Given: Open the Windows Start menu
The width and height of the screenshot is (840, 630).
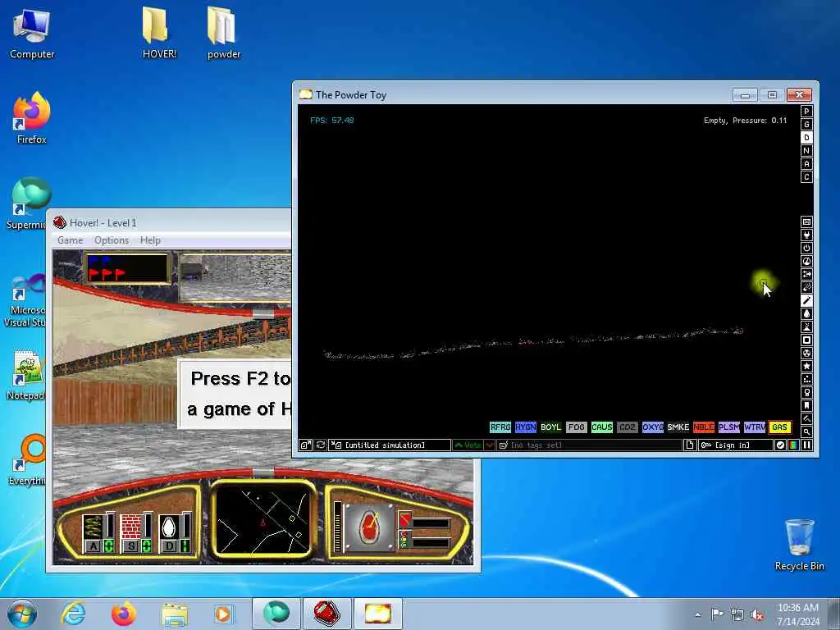Looking at the screenshot, I should 22,614.
